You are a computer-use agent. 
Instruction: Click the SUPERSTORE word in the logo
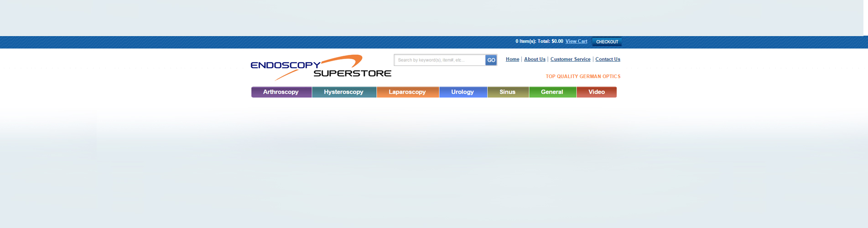(x=352, y=74)
